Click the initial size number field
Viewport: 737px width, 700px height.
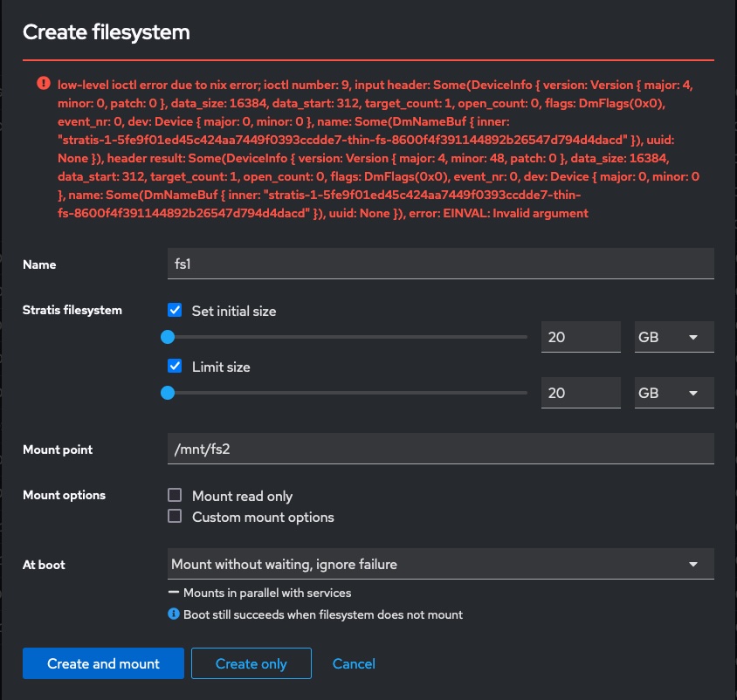point(581,337)
